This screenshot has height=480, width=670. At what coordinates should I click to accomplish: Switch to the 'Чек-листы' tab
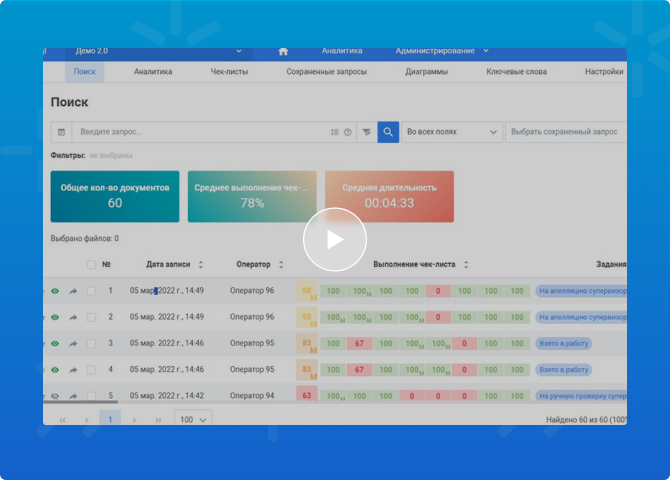coord(229,72)
